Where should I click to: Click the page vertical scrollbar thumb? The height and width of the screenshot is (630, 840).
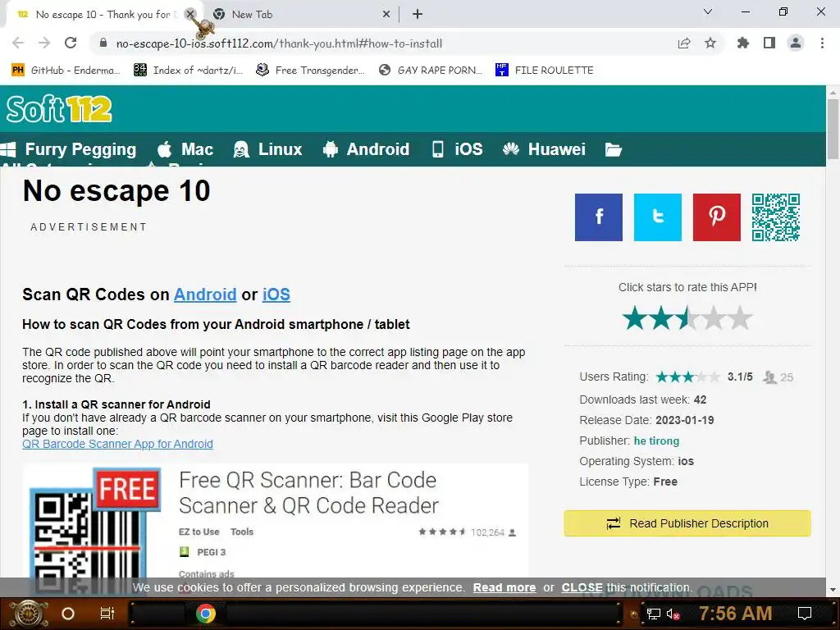[x=833, y=129]
